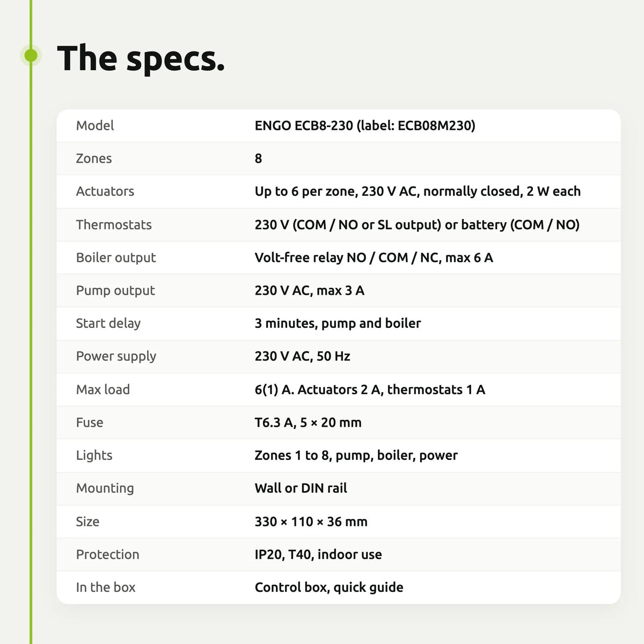Click the Power supply row label
Screen dimensions: 644x644
point(116,356)
